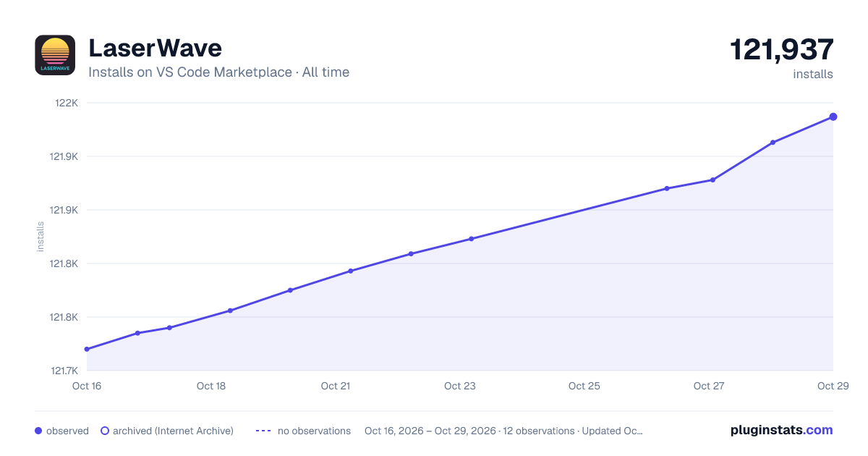Click the 'observed' legend label
868x456 pixels.
coord(67,431)
